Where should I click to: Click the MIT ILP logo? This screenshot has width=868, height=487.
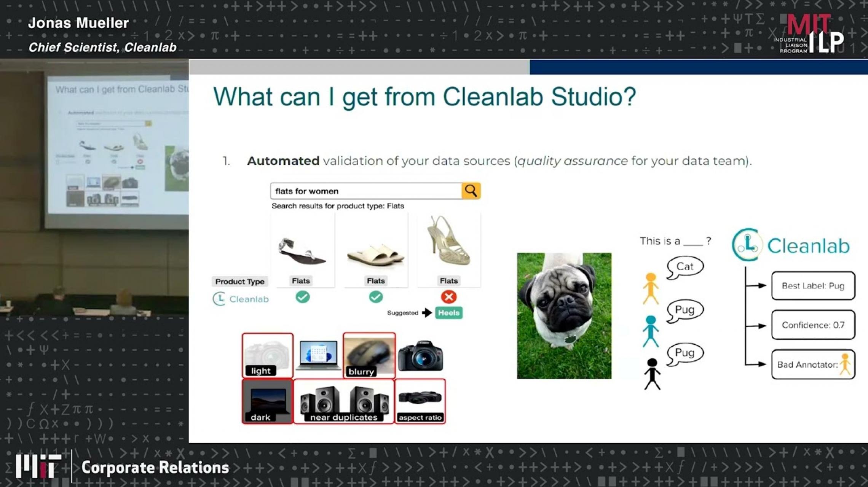point(809,34)
